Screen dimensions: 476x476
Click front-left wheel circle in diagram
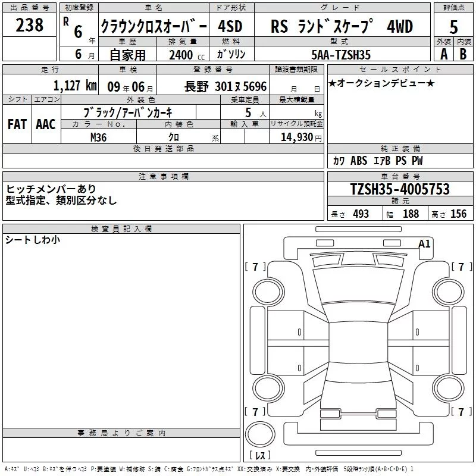(x=268, y=292)
